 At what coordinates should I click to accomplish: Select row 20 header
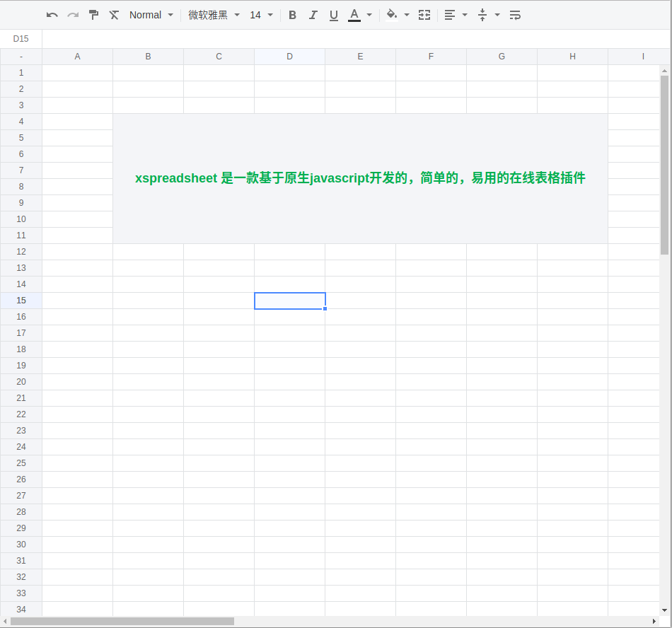[x=21, y=382]
